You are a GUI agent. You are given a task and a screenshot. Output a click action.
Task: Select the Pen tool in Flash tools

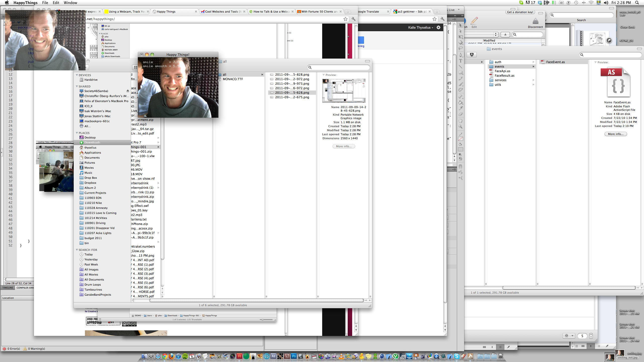[460, 55]
